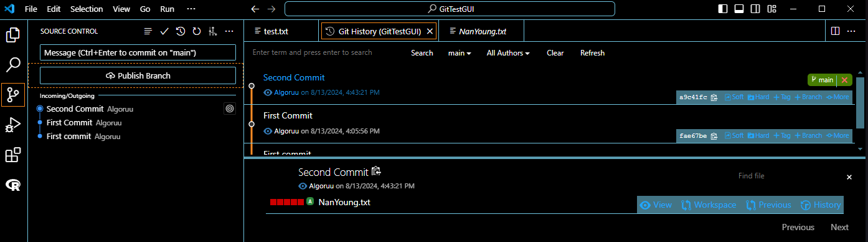
Task: Click the git graph icon in Source Control header
Action: click(x=213, y=31)
